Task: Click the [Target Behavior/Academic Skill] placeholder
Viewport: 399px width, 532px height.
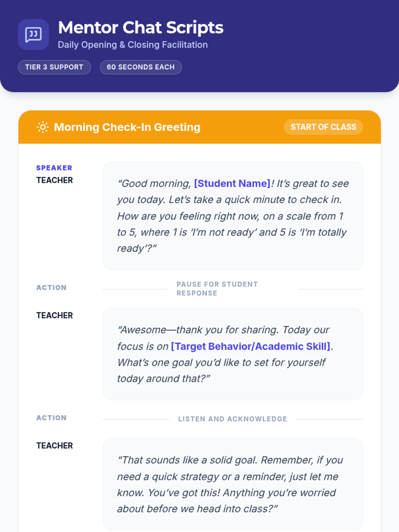Action: [251, 346]
